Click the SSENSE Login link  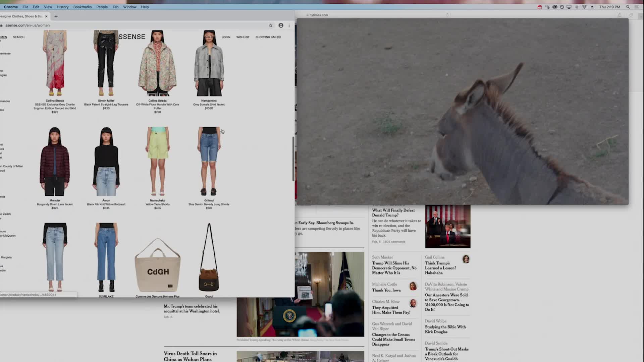click(226, 37)
